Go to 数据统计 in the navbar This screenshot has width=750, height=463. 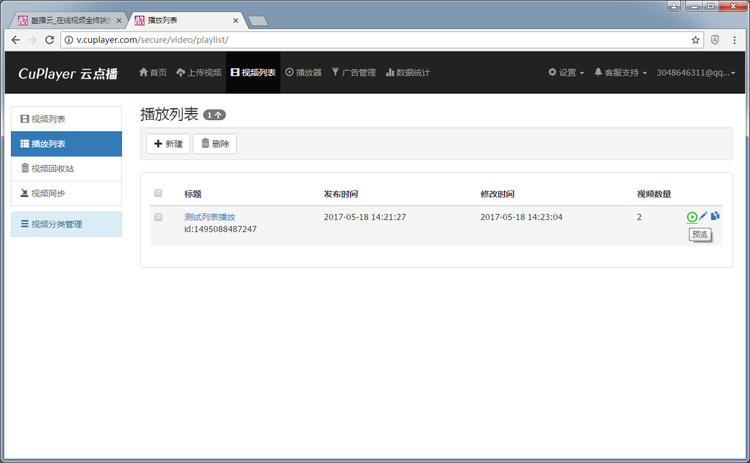click(407, 73)
